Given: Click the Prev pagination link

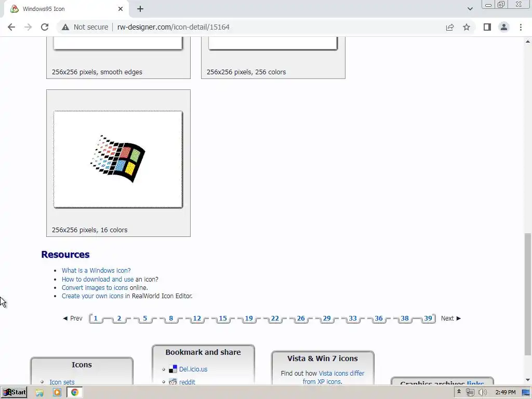Looking at the screenshot, I should click(73, 318).
